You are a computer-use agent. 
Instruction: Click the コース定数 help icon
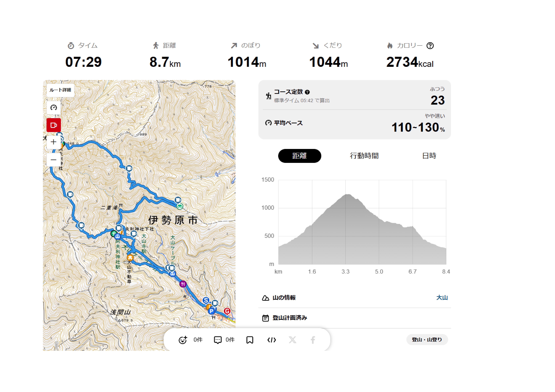(307, 92)
